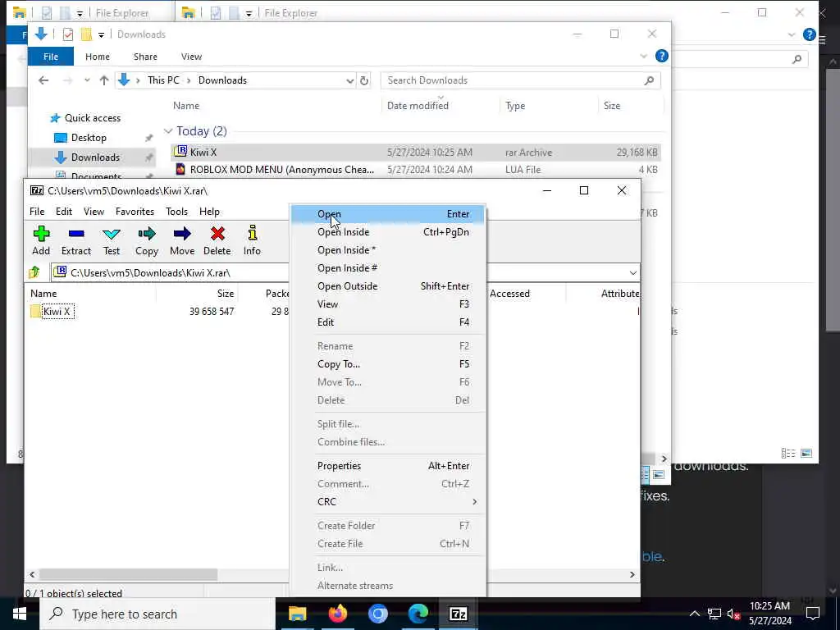Choose Open Inside with Ctrl+PgDn shortcut
840x630 pixels.
pyautogui.click(x=388, y=232)
